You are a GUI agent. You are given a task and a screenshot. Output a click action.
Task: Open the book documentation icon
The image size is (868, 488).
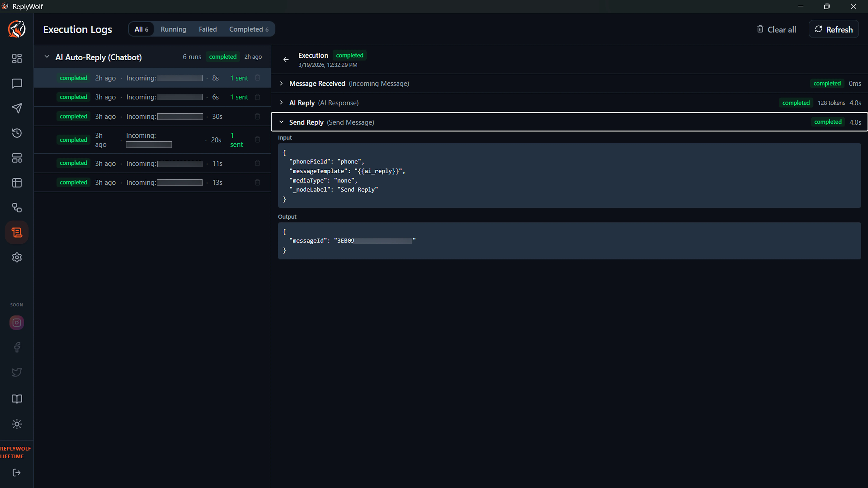tap(17, 399)
